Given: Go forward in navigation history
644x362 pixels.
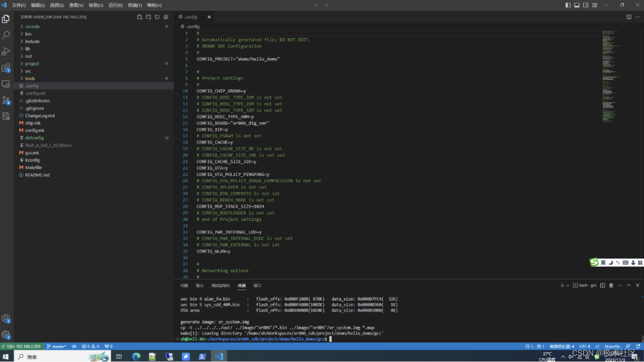Looking at the screenshot, I should coord(326,5).
